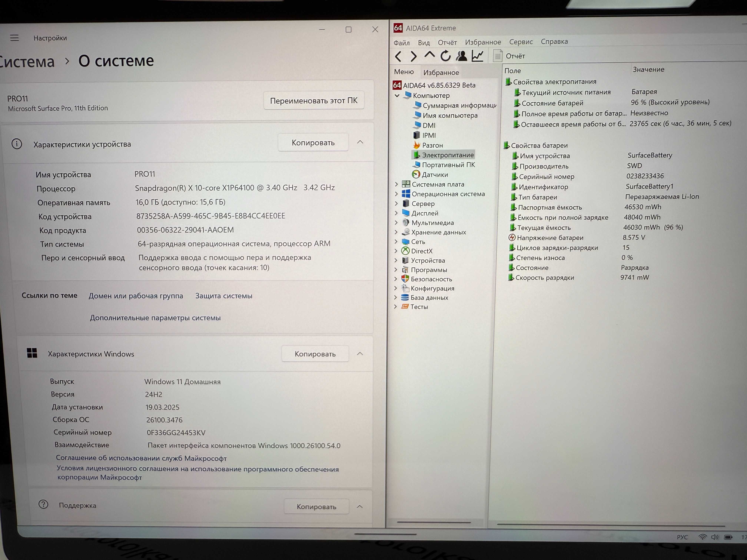Copy Windows specifications with Копировать
The image size is (747, 560).
click(315, 354)
